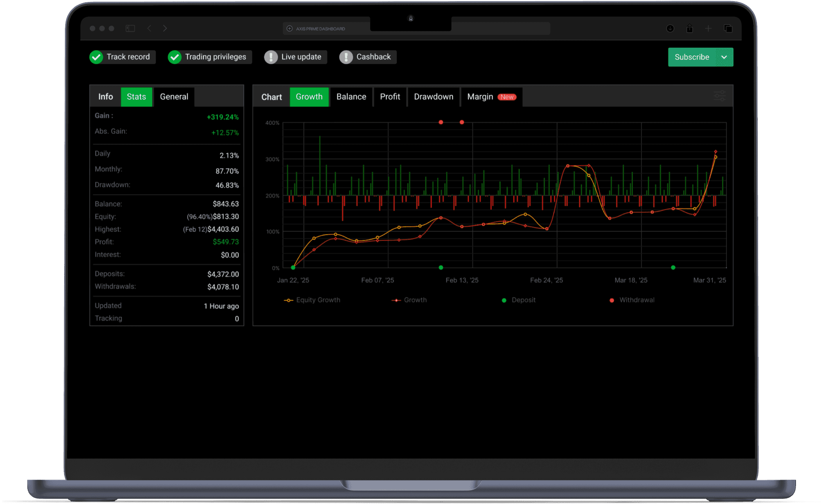This screenshot has height=504, width=823.
Task: Open the chart settings sliders icon
Action: point(719,96)
